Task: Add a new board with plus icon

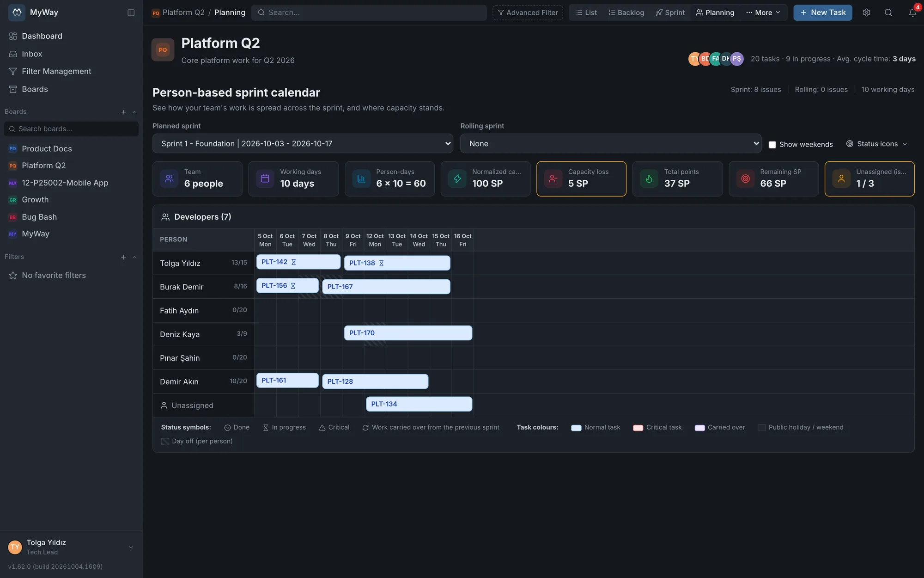Action: (x=123, y=112)
